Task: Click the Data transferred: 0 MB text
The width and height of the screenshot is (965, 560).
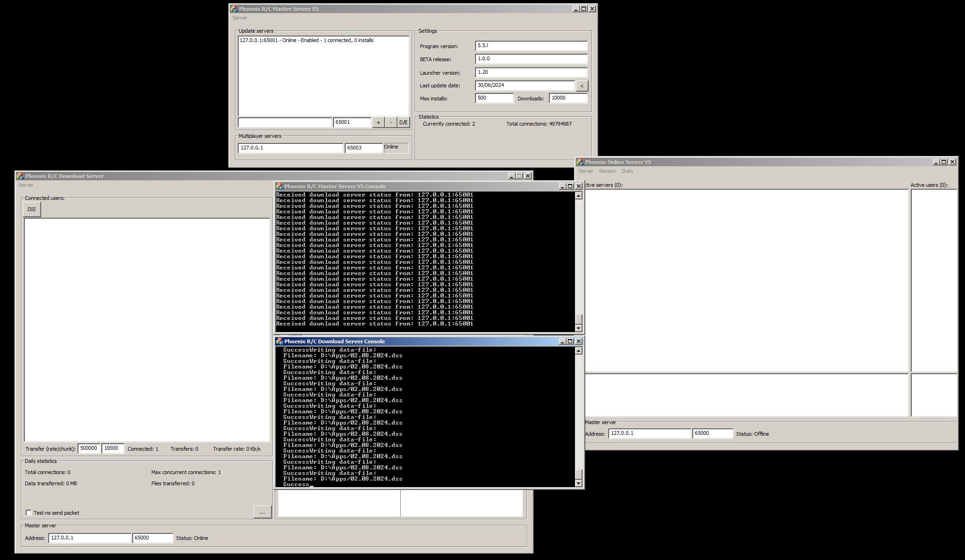Action: tap(51, 483)
